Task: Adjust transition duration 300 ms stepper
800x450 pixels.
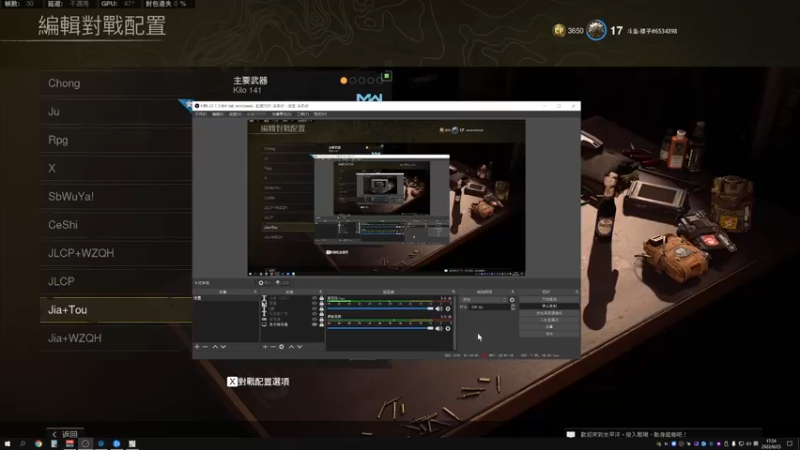Action: [513, 307]
